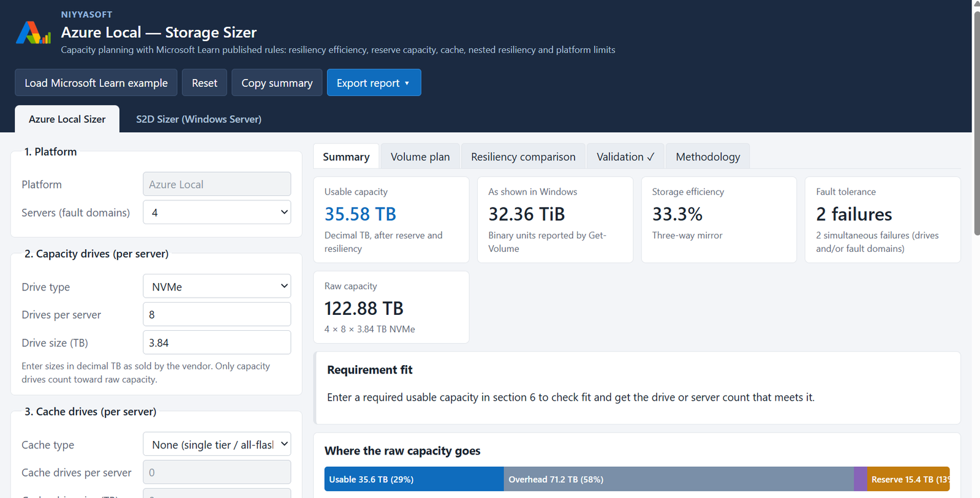Switch to S2D Sizer (Windows Server) tab
Viewport: 980px width, 498px height.
click(198, 119)
